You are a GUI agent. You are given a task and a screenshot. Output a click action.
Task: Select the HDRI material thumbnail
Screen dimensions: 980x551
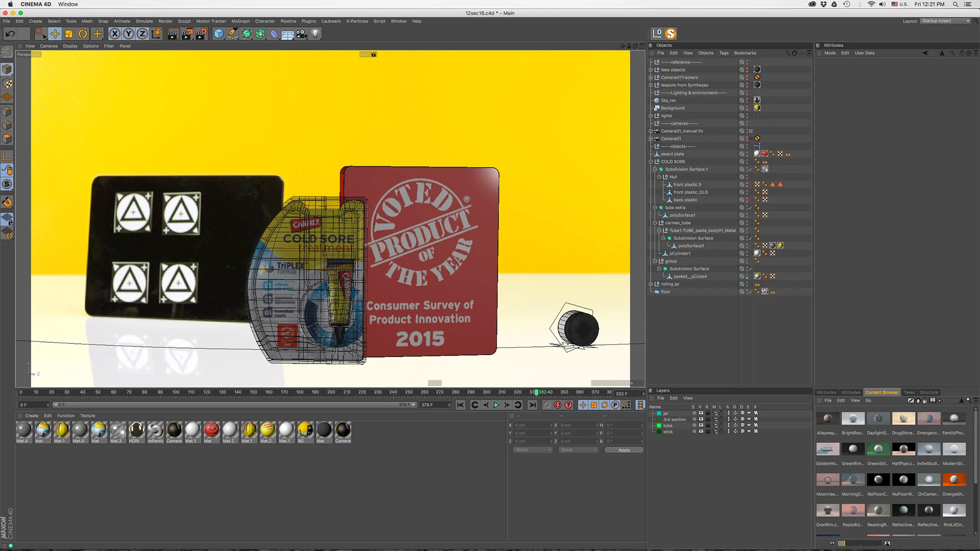pos(136,432)
